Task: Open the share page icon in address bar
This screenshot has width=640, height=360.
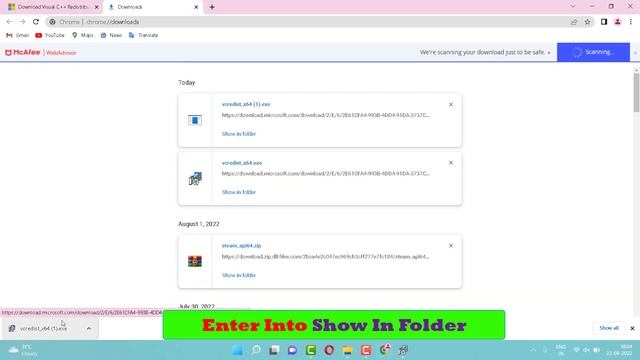Action: pos(574,22)
